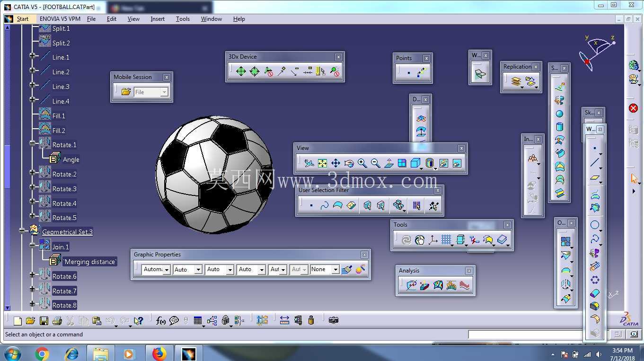Expand the Rotate.6 tree node
The height and width of the screenshot is (361, 644).
coord(32,274)
